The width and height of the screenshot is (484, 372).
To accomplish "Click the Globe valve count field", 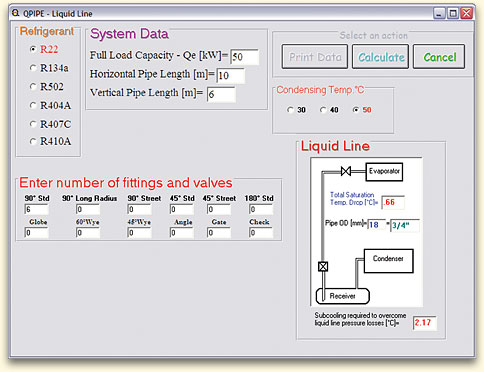I will pyautogui.click(x=37, y=232).
